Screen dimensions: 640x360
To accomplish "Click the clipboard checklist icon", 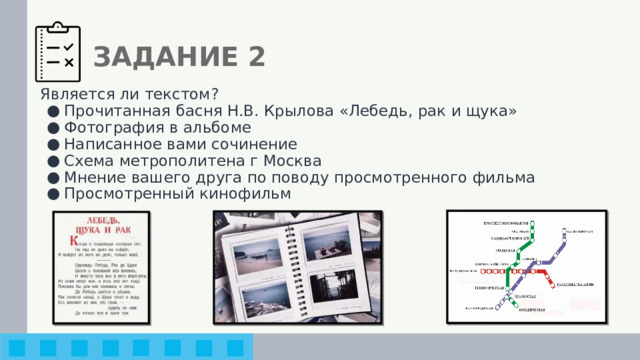I will coord(58,52).
